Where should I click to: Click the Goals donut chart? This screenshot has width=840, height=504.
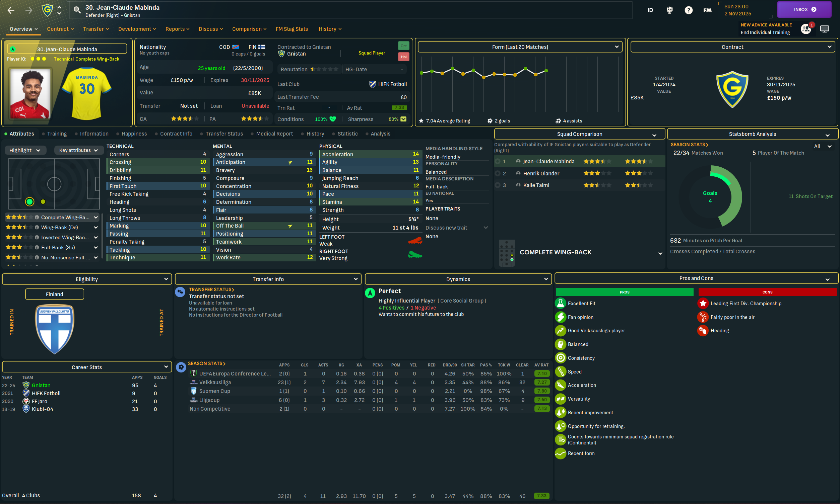point(710,197)
